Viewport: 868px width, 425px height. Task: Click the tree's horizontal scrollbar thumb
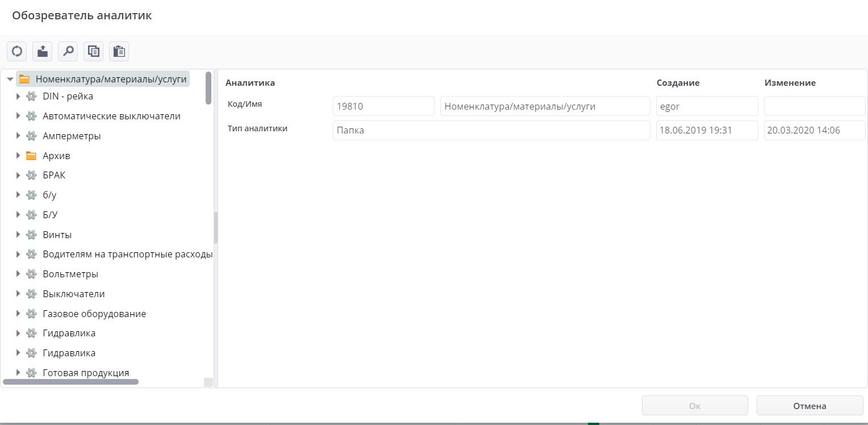[x=71, y=382]
